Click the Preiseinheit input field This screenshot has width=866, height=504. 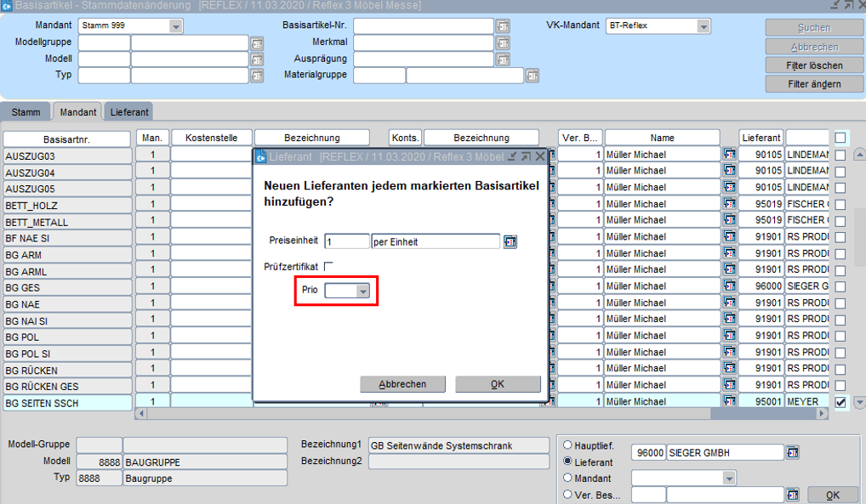pos(346,241)
